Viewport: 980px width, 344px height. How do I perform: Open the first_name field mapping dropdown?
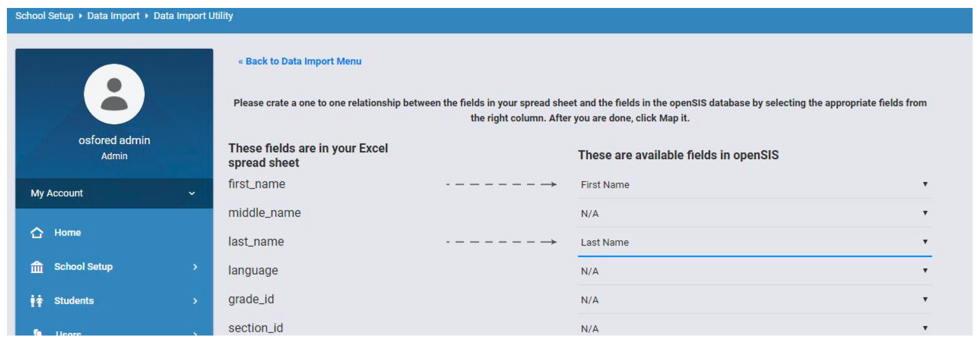coord(754,185)
